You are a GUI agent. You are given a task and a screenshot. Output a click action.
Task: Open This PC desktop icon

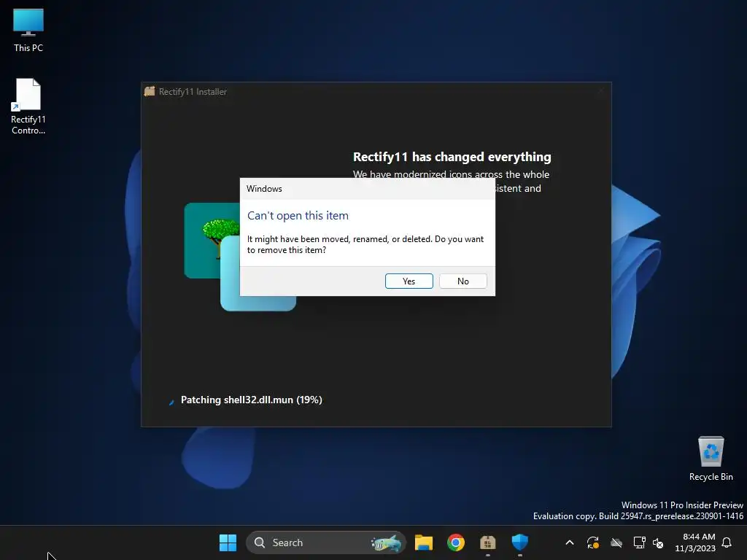click(x=28, y=31)
